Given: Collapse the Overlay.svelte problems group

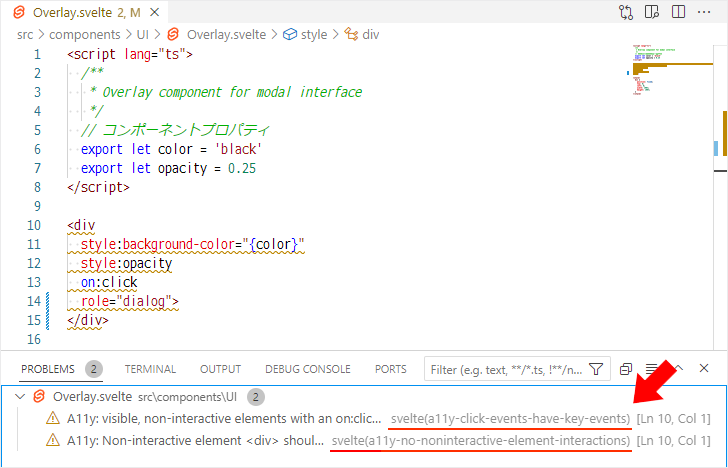Looking at the screenshot, I should point(20,397).
